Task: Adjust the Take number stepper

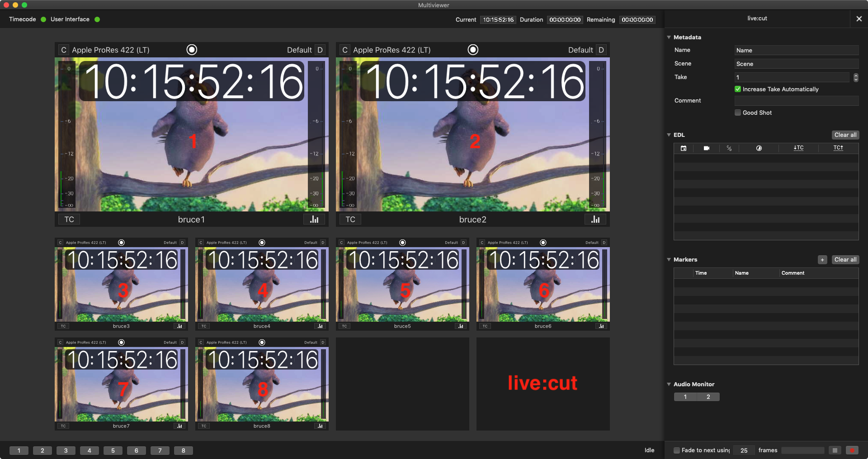Action: (x=856, y=77)
